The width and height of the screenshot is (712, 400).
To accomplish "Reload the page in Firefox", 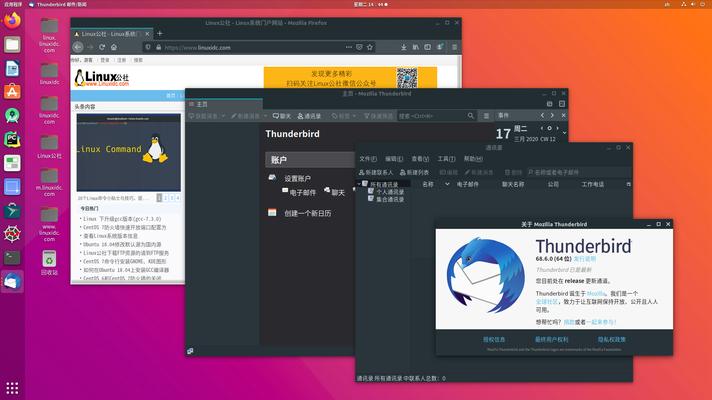I will (x=102, y=47).
